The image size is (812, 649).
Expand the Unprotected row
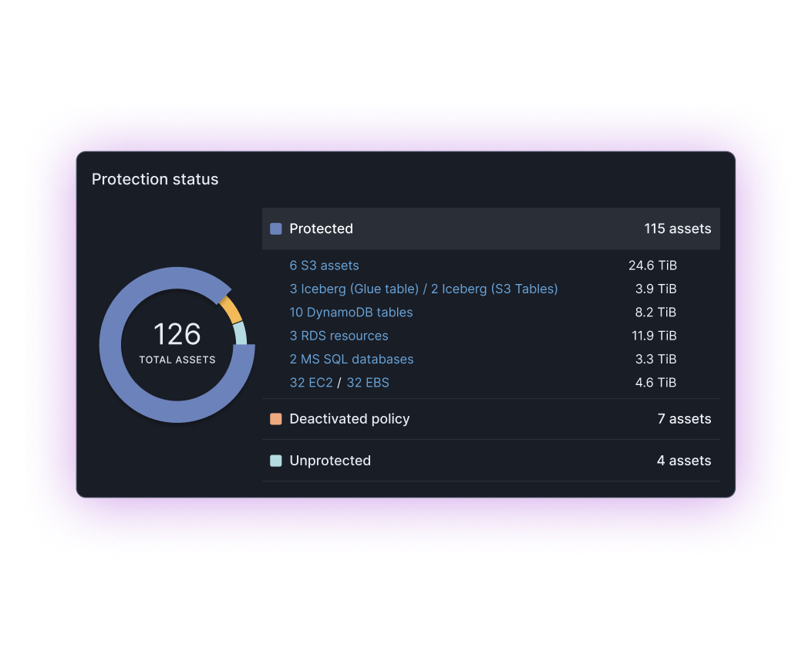coord(490,461)
